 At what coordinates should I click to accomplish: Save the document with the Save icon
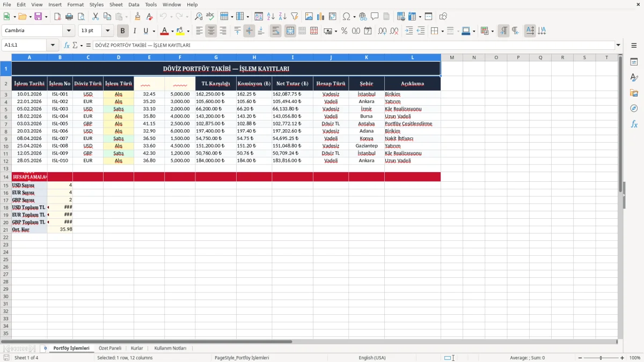(38, 17)
